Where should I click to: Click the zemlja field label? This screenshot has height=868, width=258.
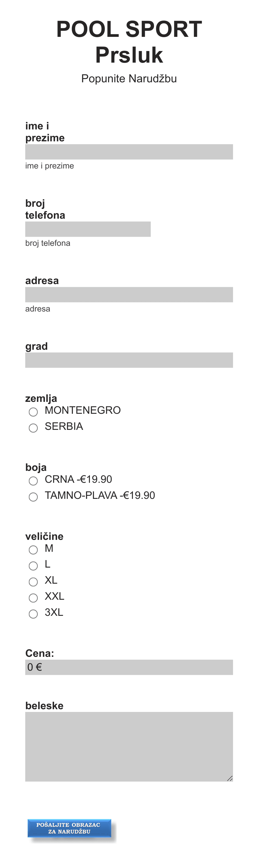(41, 398)
